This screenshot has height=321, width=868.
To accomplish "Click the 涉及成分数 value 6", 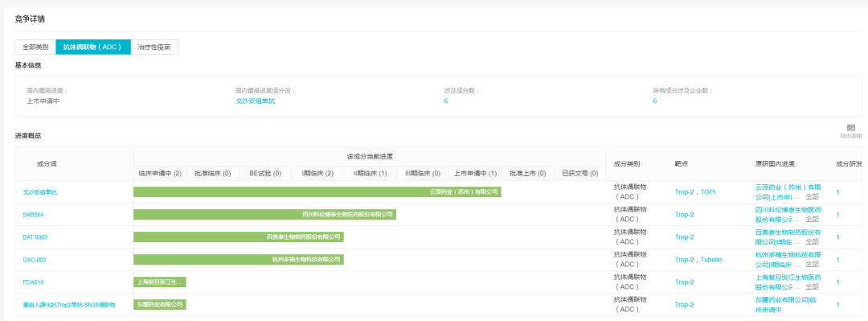I will click(x=445, y=101).
